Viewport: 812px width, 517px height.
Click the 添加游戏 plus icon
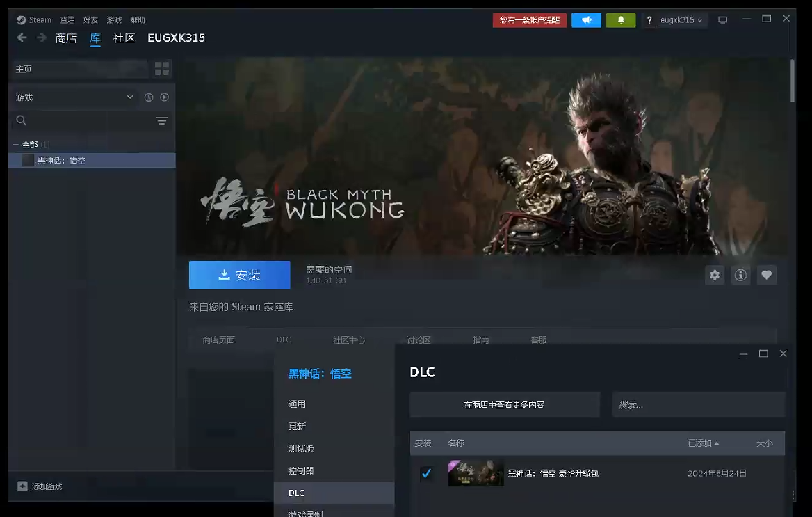tap(22, 486)
